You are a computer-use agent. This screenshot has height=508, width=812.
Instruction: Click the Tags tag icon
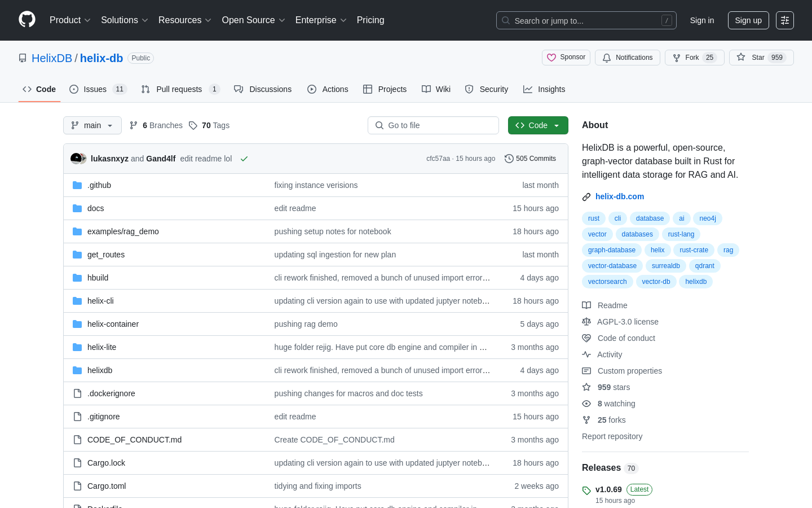[193, 125]
